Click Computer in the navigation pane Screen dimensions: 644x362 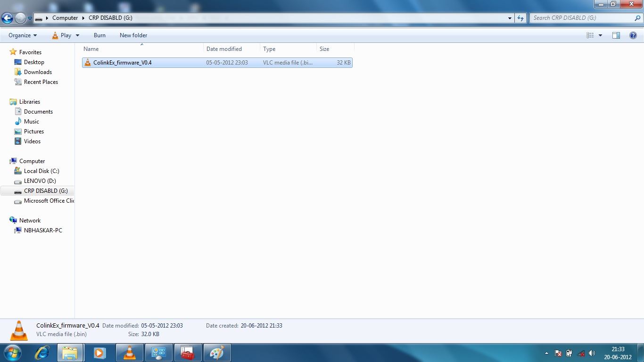click(32, 161)
